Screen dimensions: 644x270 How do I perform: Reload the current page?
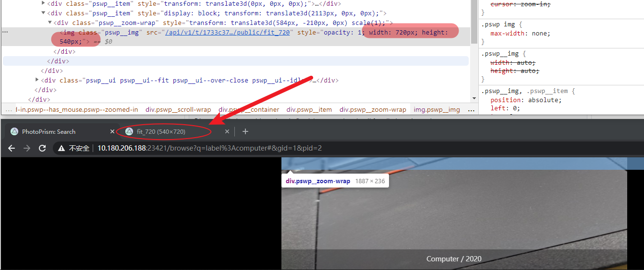pos(42,148)
